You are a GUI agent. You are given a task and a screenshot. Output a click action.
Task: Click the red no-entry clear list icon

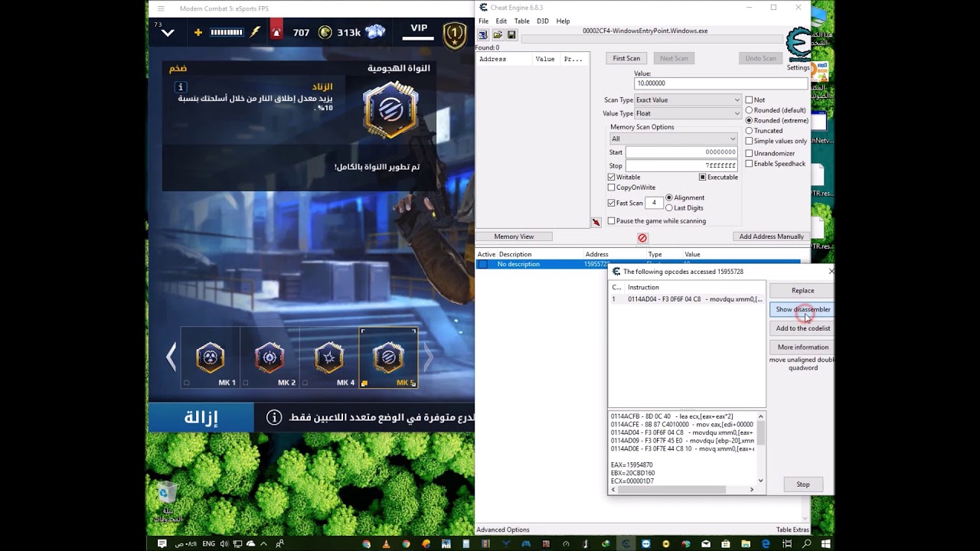pos(642,238)
